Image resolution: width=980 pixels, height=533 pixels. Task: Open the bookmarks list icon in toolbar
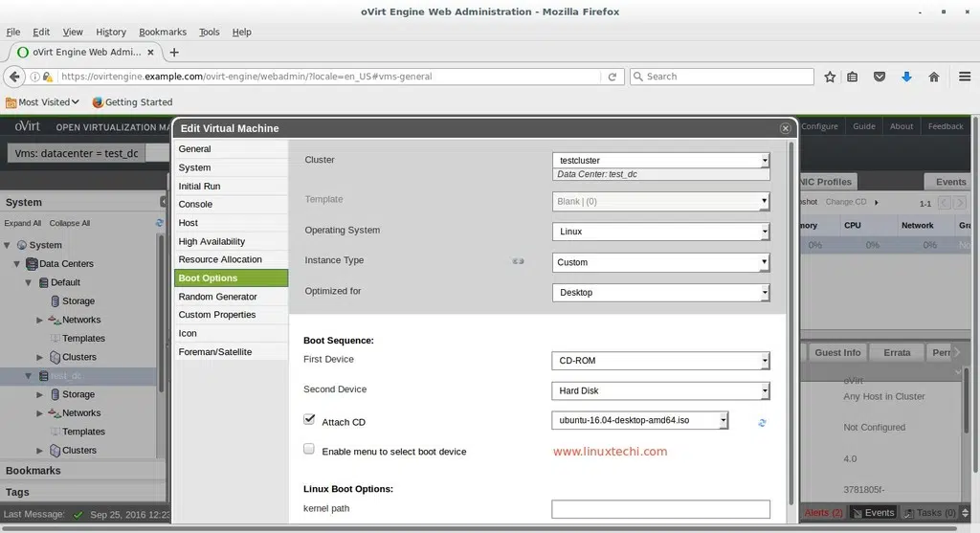853,77
